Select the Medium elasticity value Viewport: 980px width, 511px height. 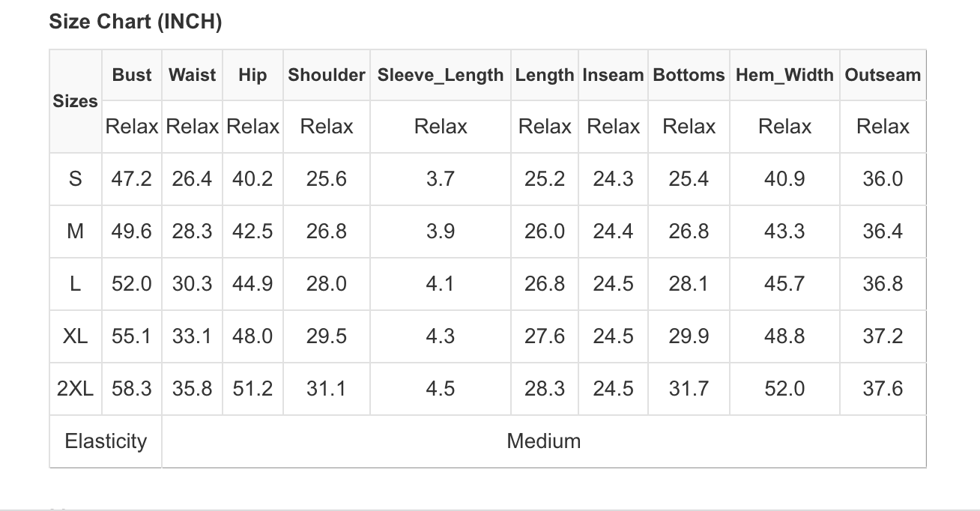544,441
